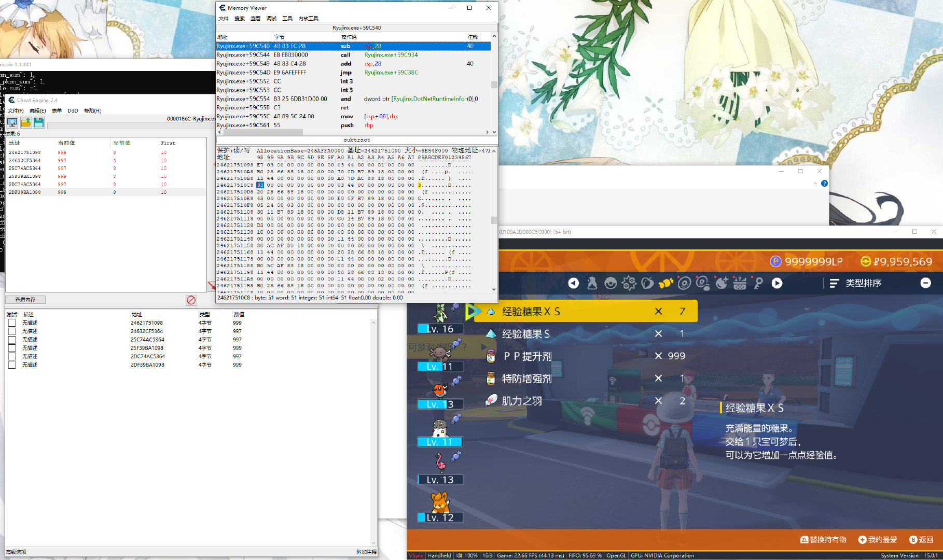
Task: Click the previous bag pocket arrow
Action: tap(573, 283)
